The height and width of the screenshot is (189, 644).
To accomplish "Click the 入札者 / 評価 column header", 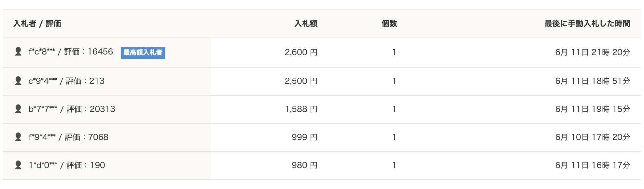I will pos(37,24).
